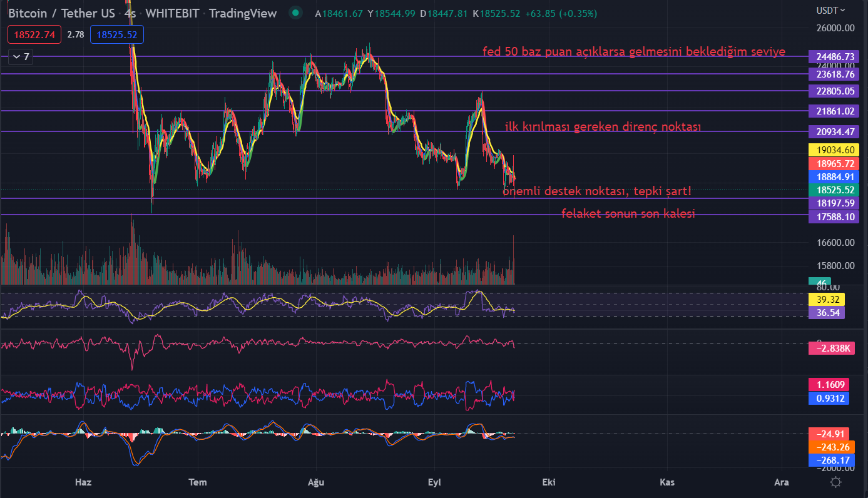Click the 16600.00 price scale value

tap(835, 242)
